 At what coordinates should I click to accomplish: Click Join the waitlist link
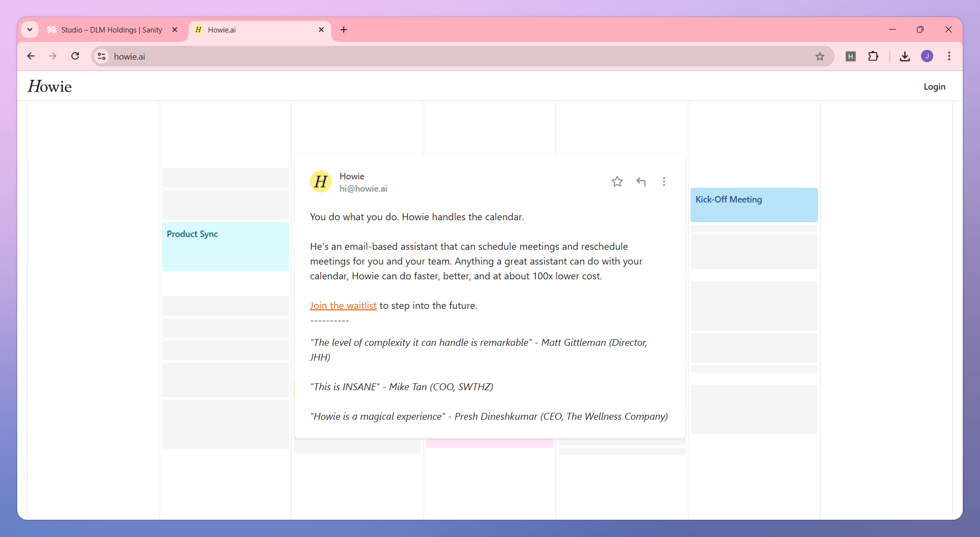pyautogui.click(x=343, y=305)
